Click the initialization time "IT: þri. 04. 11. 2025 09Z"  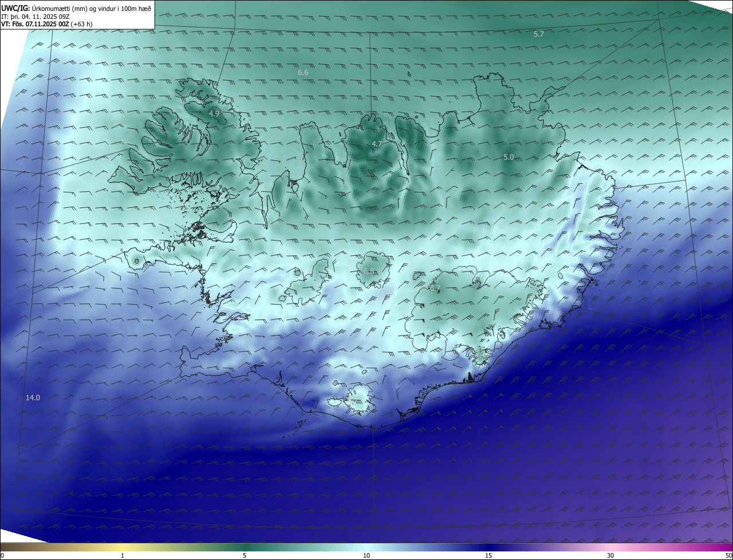(x=35, y=17)
